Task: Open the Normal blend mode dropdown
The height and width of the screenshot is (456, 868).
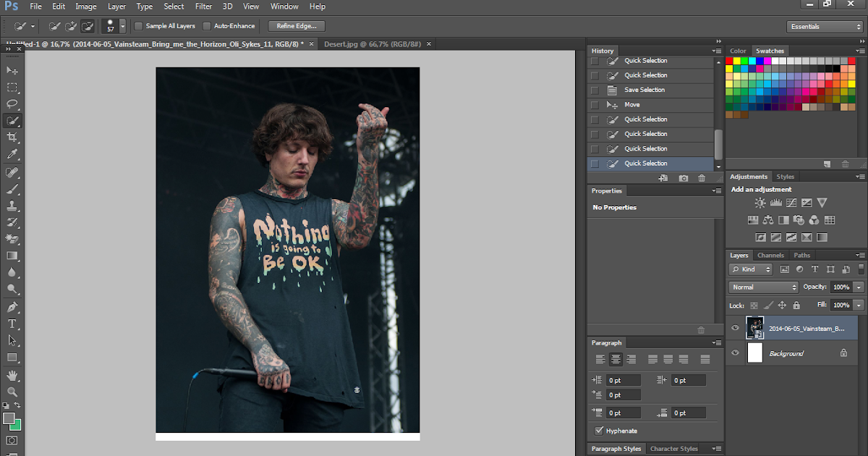Action: [763, 287]
